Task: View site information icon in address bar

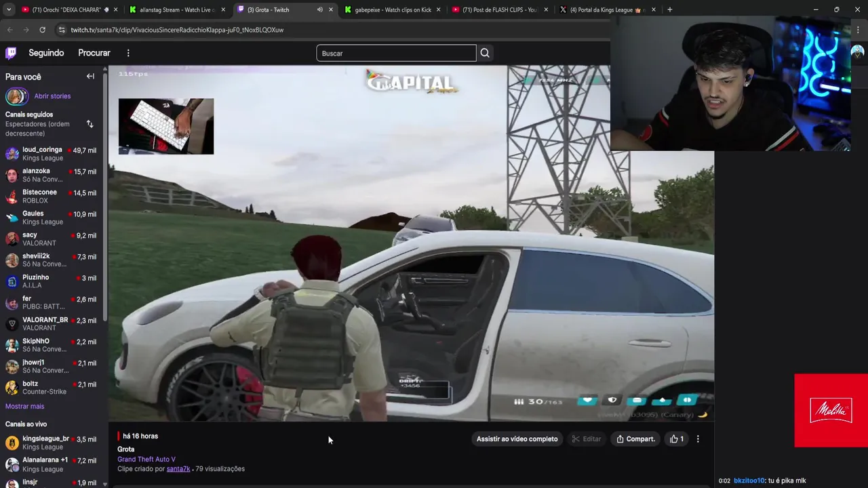Action: pyautogui.click(x=62, y=30)
